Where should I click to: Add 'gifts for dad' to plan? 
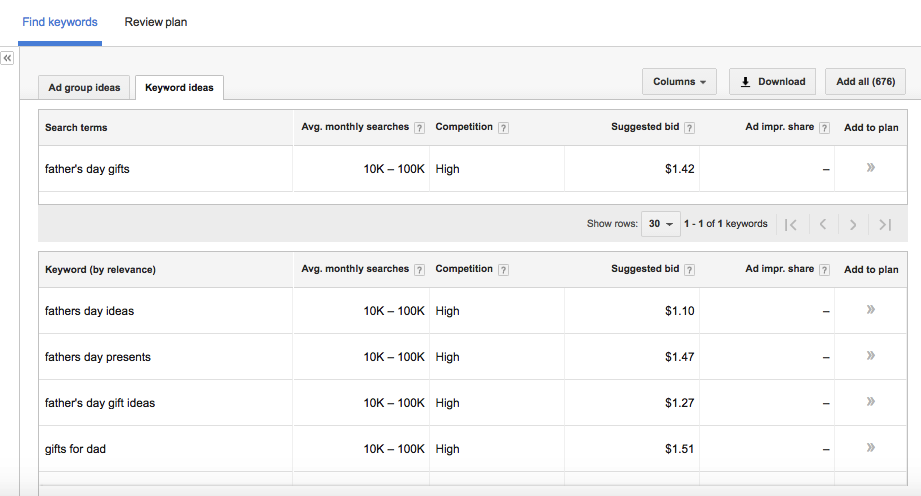point(871,448)
